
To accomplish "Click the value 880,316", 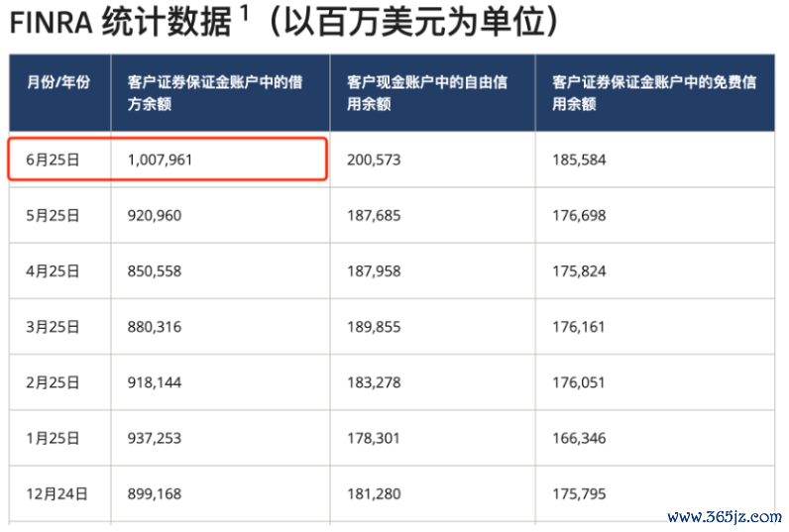I will click(x=155, y=327).
